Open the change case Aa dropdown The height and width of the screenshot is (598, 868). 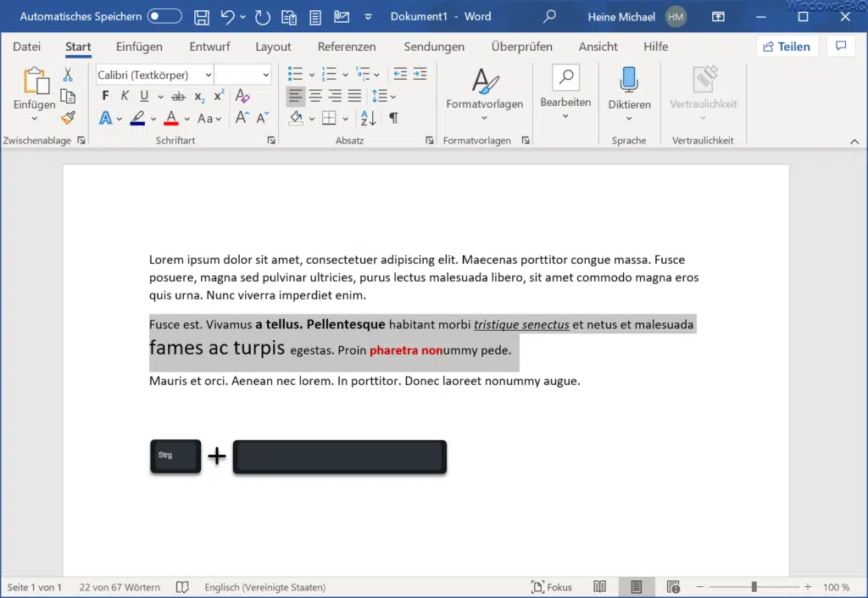click(x=209, y=119)
